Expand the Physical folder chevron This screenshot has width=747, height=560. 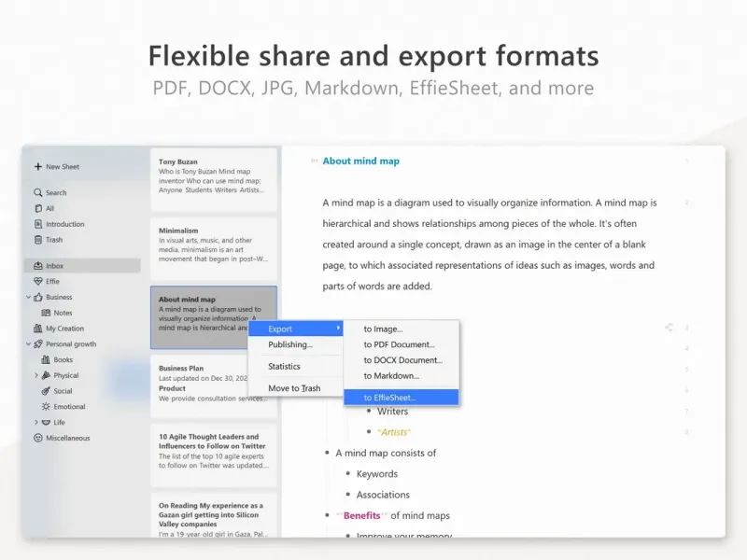click(36, 375)
